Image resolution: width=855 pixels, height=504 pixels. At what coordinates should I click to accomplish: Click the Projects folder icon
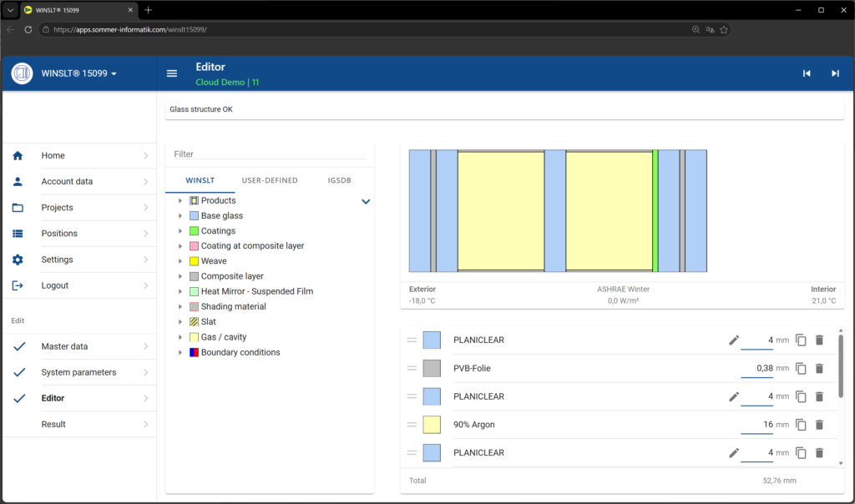point(18,208)
